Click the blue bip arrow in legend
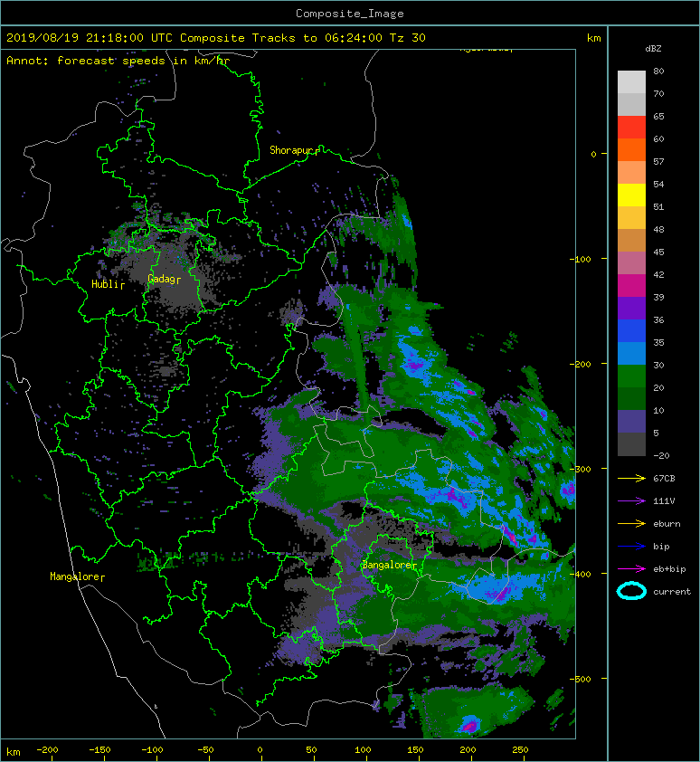 tap(631, 547)
